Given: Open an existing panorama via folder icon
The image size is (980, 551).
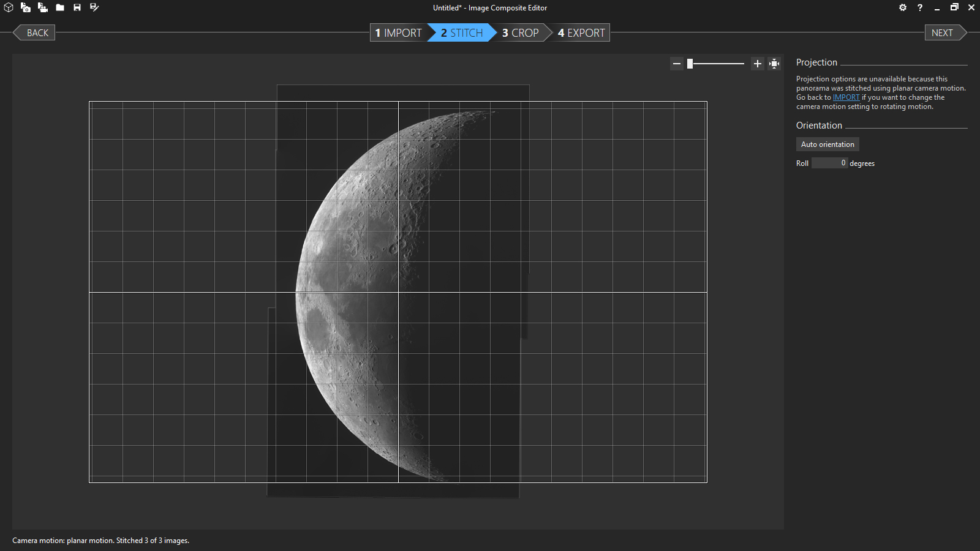Looking at the screenshot, I should pyautogui.click(x=60, y=7).
